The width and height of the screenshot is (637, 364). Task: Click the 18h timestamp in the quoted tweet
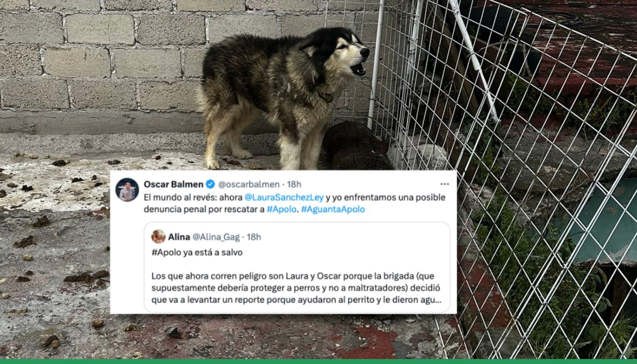click(x=254, y=237)
